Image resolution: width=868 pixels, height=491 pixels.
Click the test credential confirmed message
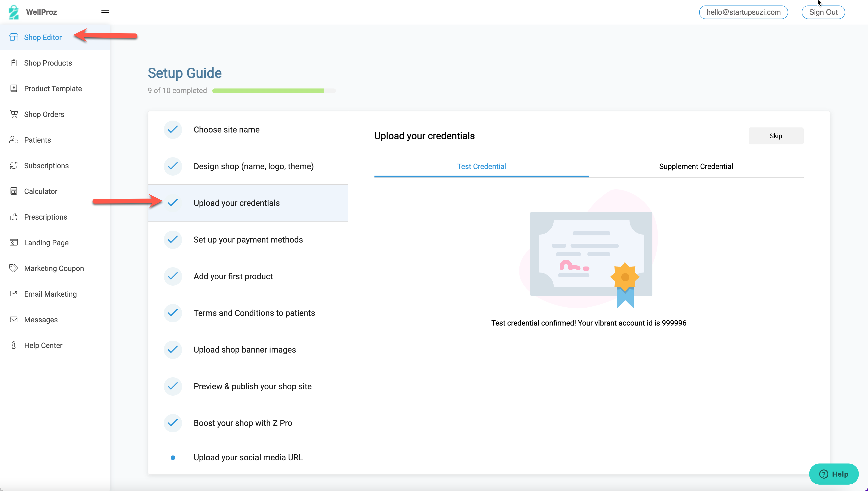589,323
